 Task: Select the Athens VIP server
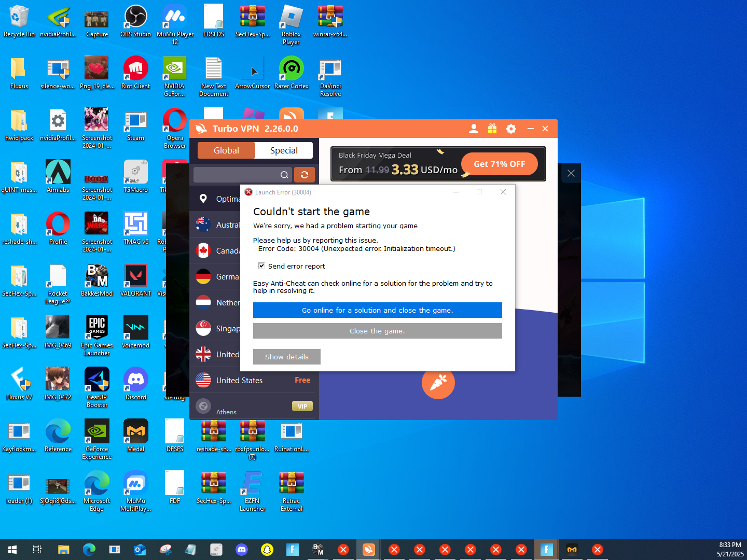[x=254, y=406]
